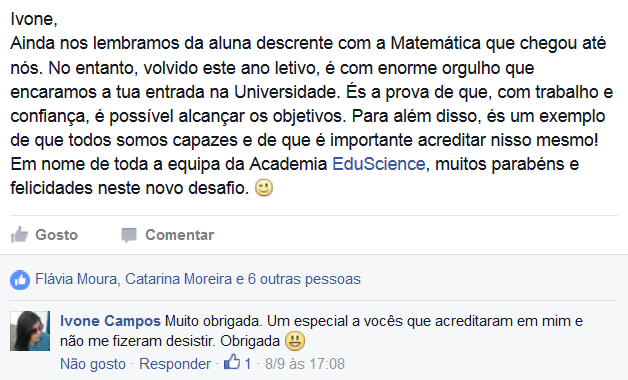Like the post via Gosto label
This screenshot has height=380, width=628.
click(x=56, y=235)
